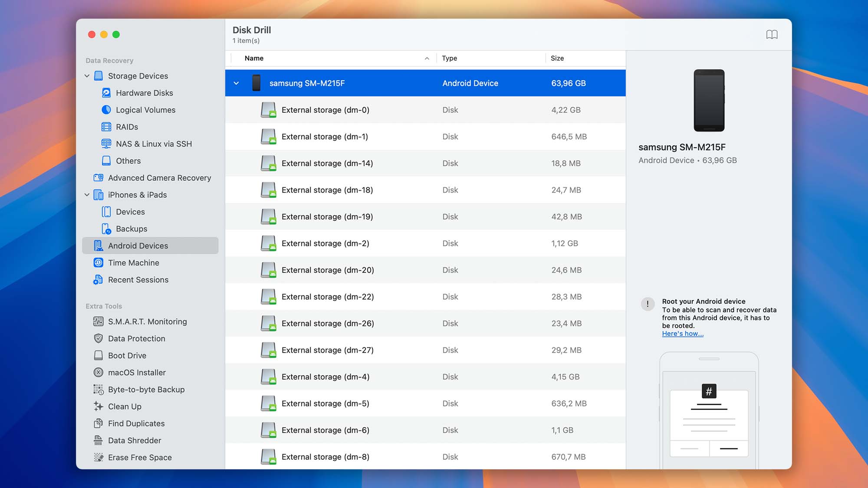Screen dimensions: 868x488
Task: Select External storage (dm-26) row
Action: click(x=425, y=323)
